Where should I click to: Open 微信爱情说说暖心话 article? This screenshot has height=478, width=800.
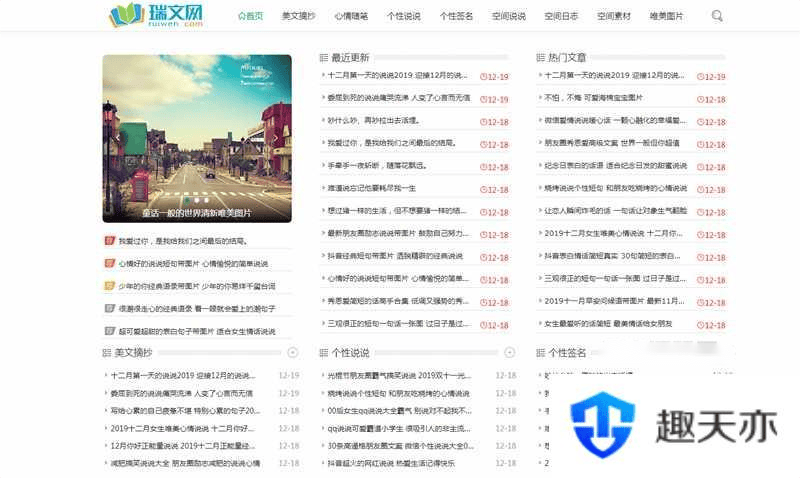(615, 120)
